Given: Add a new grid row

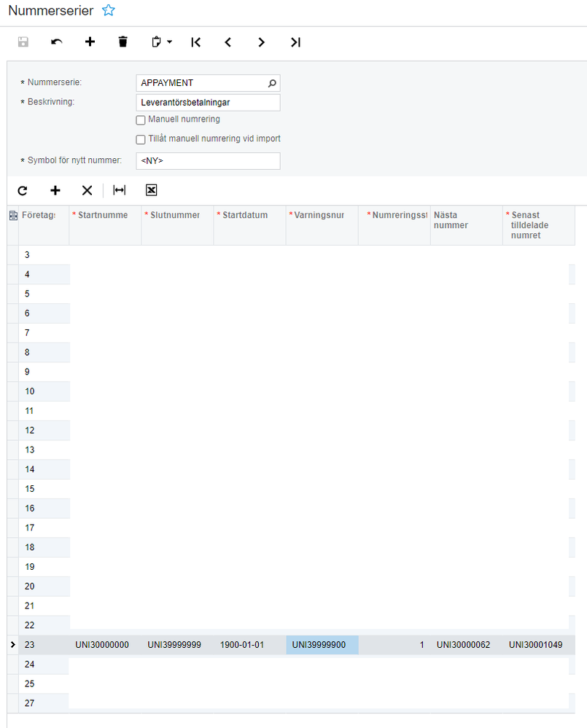Looking at the screenshot, I should pyautogui.click(x=55, y=190).
